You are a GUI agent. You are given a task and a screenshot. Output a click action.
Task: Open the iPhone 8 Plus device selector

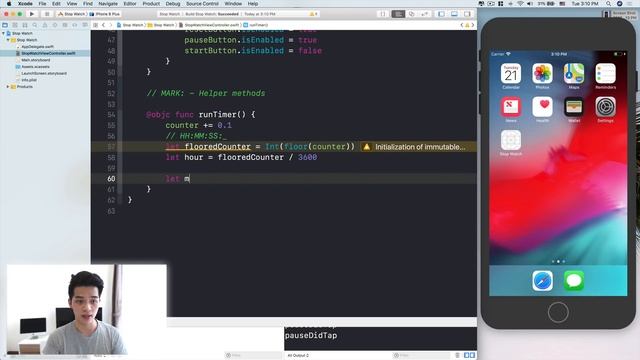click(x=104, y=14)
